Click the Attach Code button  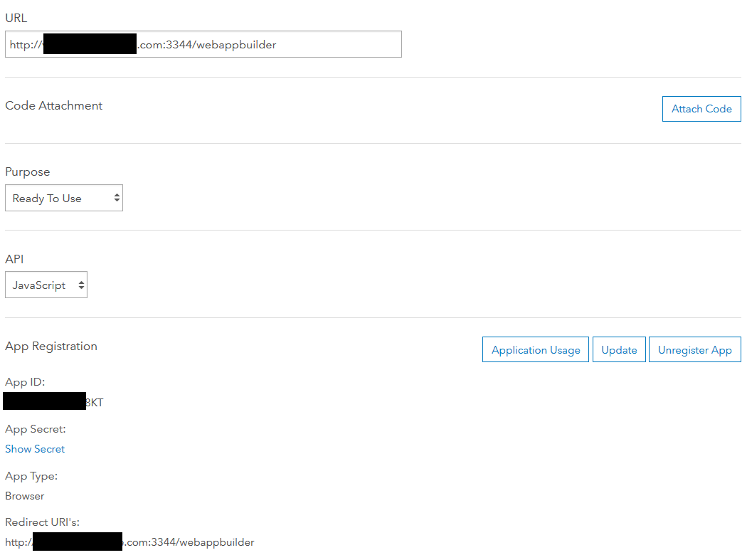coord(701,109)
